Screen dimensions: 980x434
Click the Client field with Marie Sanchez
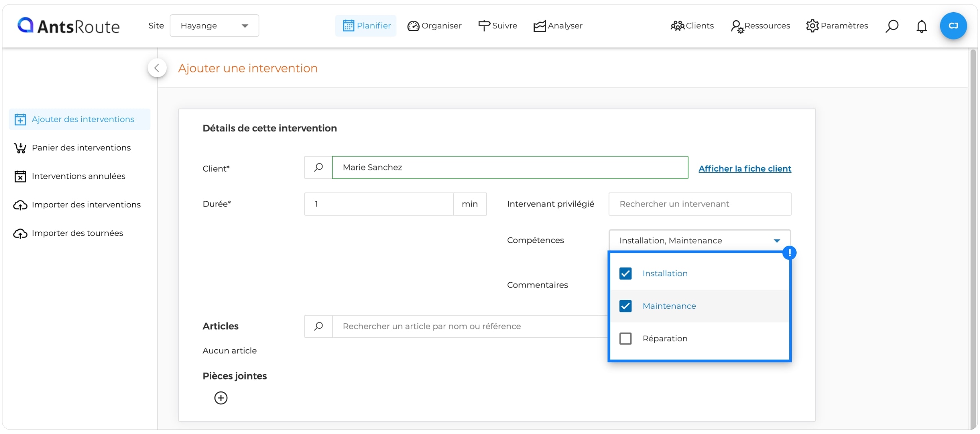[x=510, y=167]
